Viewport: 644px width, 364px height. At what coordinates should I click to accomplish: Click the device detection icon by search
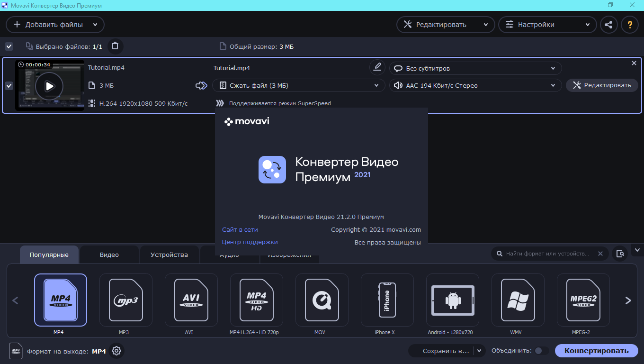[620, 254]
